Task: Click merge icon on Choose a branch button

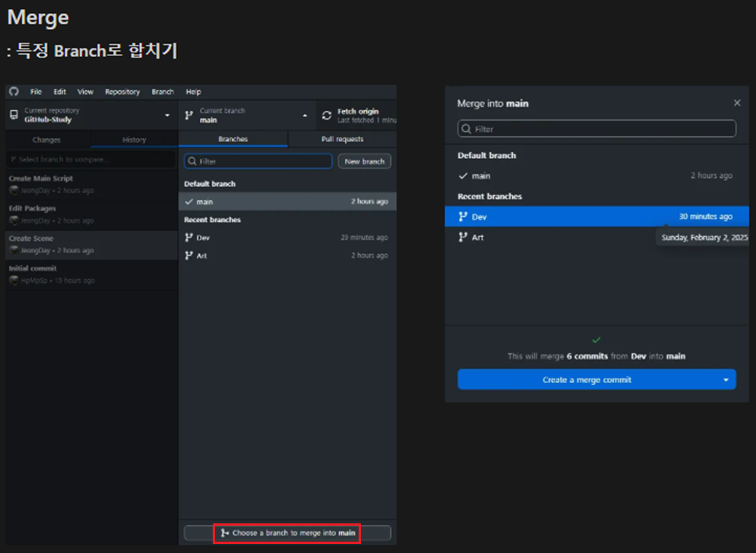Action: pos(225,532)
